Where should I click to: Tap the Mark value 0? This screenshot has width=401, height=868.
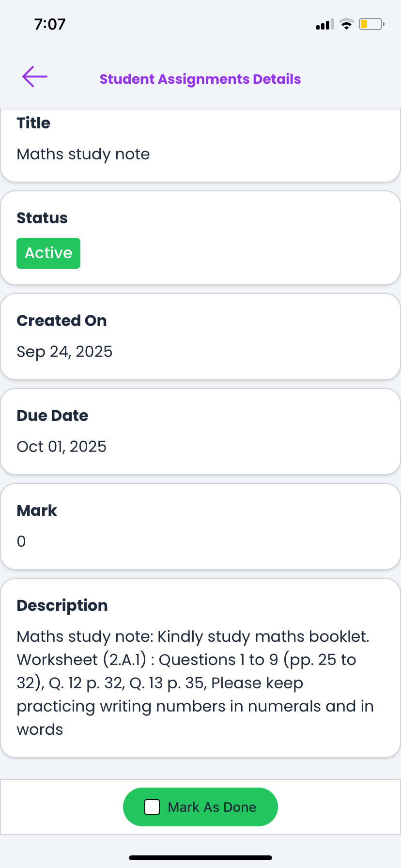21,542
